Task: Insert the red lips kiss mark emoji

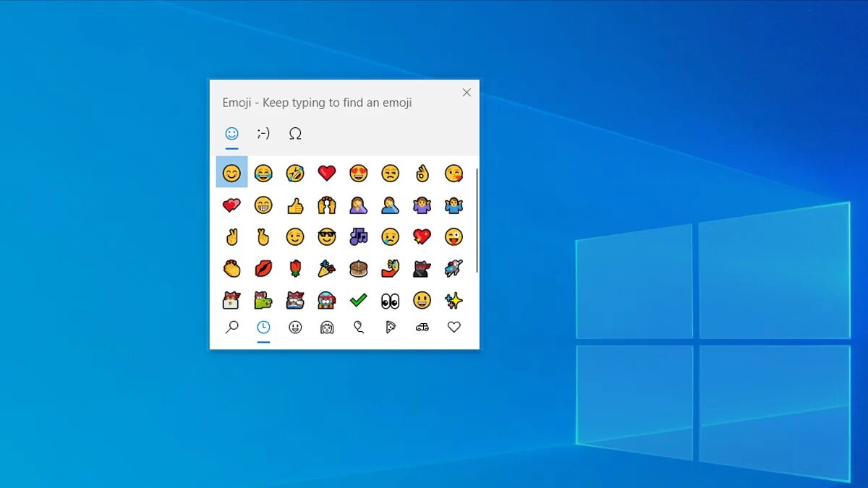Action: click(x=263, y=269)
